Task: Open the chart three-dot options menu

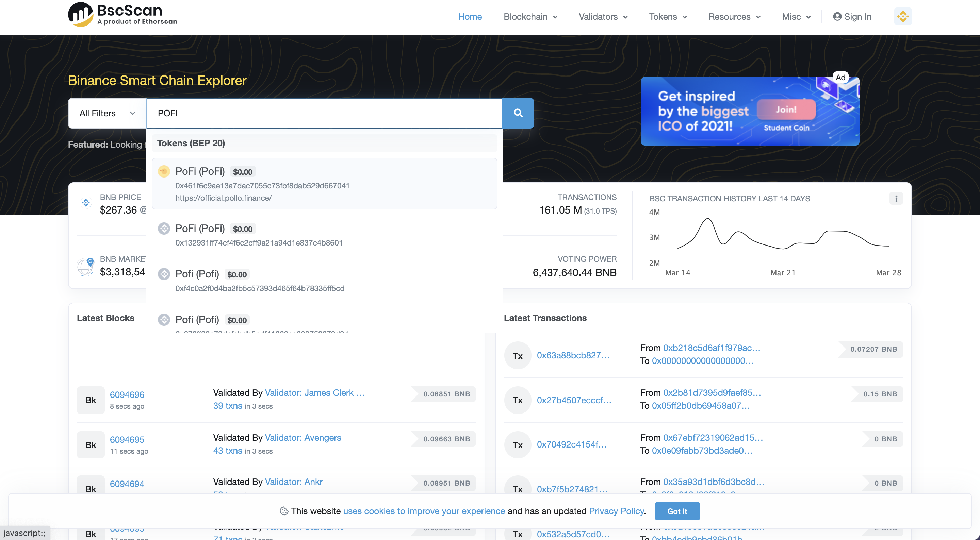Action: coord(896,199)
